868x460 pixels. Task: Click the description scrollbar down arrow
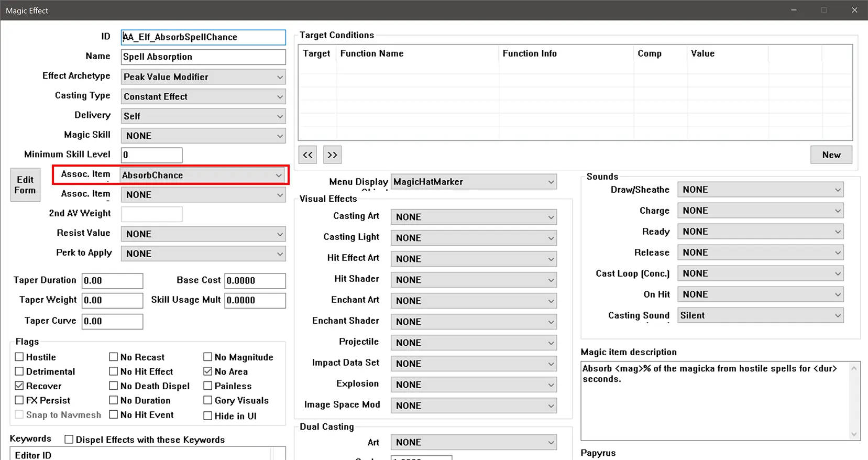854,434
